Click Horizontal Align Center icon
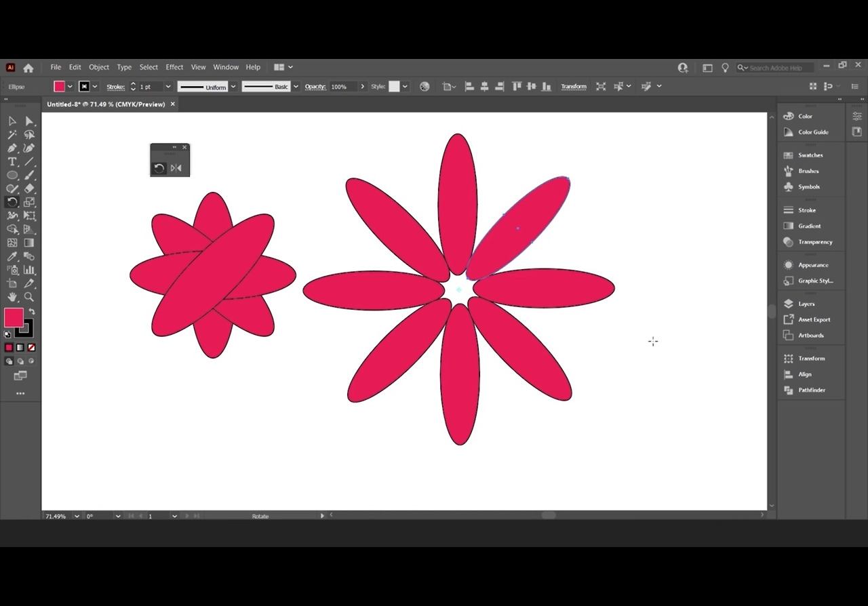 coord(484,87)
